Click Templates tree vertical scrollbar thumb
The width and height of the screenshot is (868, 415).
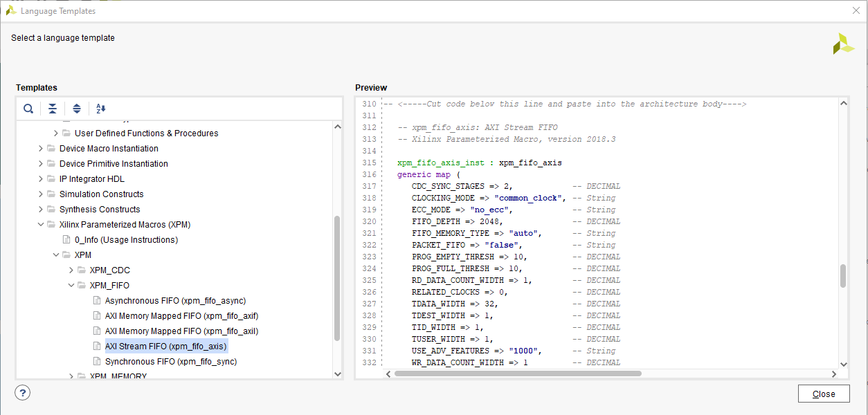(x=337, y=278)
